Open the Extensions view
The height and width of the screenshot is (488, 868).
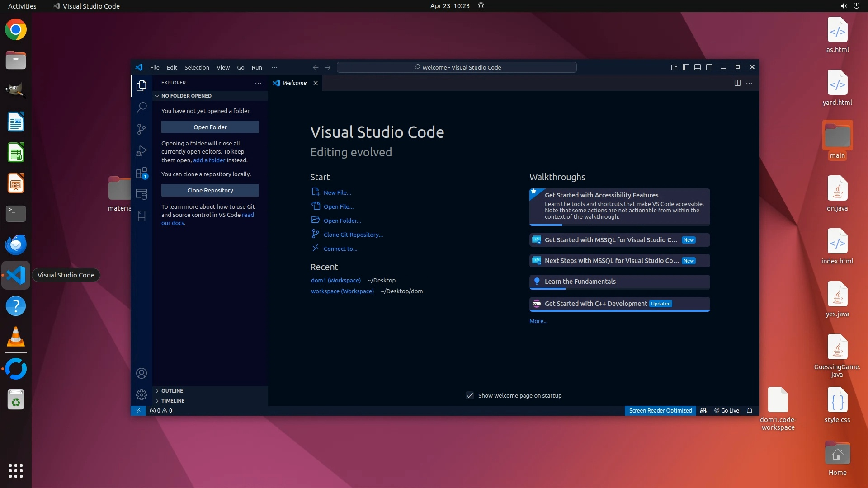pos(142,173)
